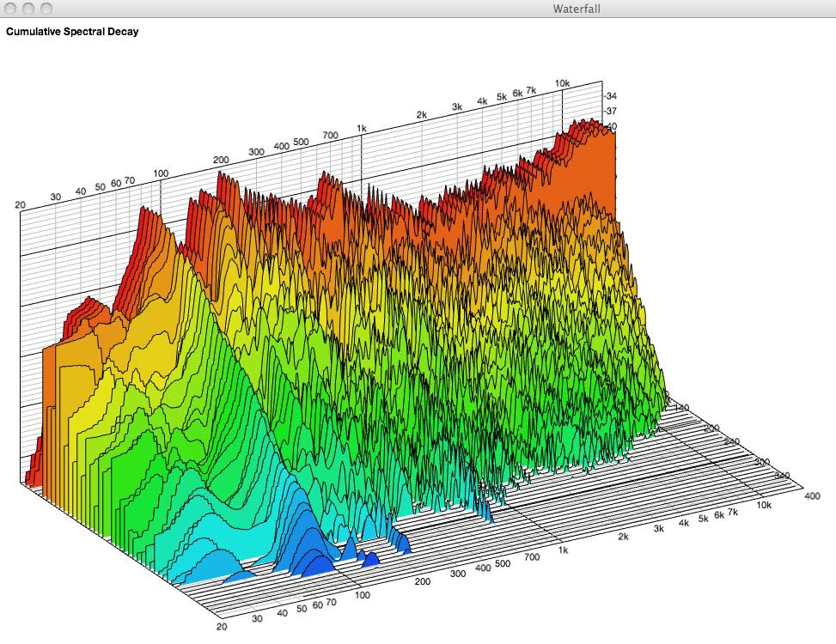
Task: Click the 200 label on top axis
Action: (221, 161)
